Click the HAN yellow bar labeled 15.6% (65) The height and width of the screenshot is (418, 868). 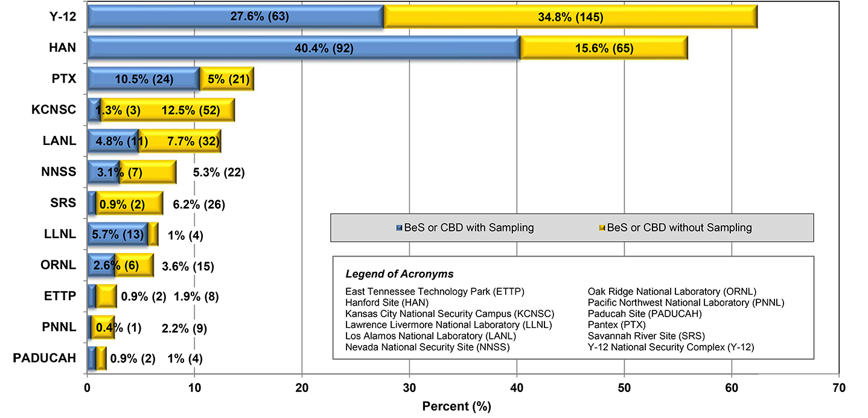(604, 47)
